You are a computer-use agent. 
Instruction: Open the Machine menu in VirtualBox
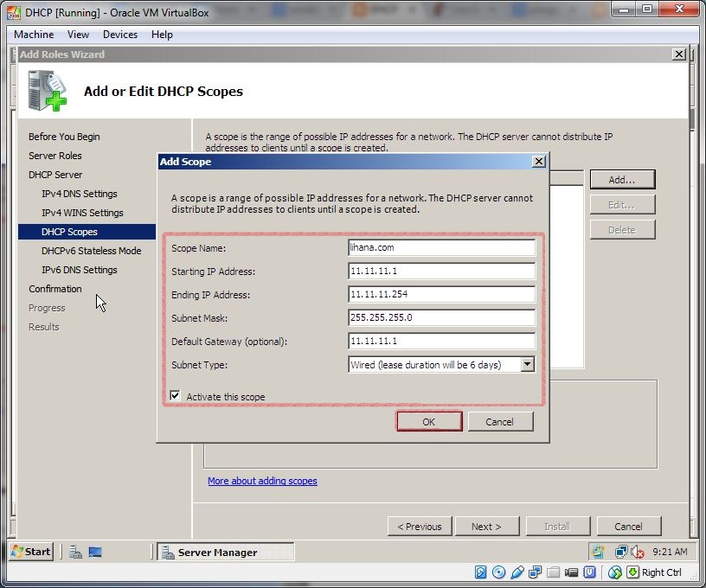point(34,35)
